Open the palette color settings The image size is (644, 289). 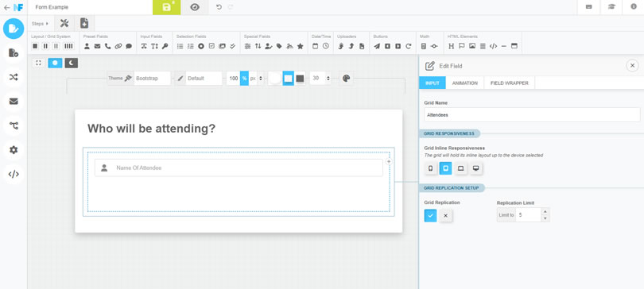346,79
